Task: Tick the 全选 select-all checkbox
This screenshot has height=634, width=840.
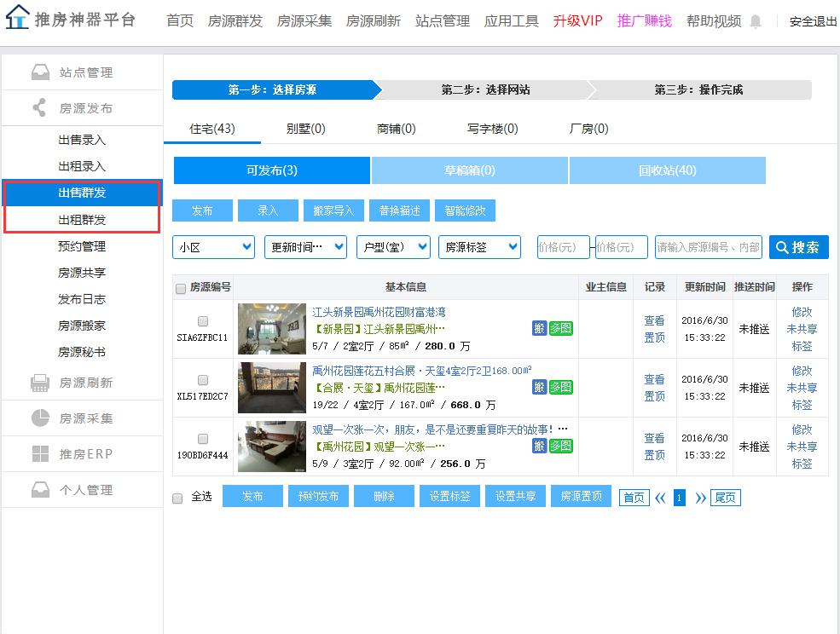Action: coord(178,498)
